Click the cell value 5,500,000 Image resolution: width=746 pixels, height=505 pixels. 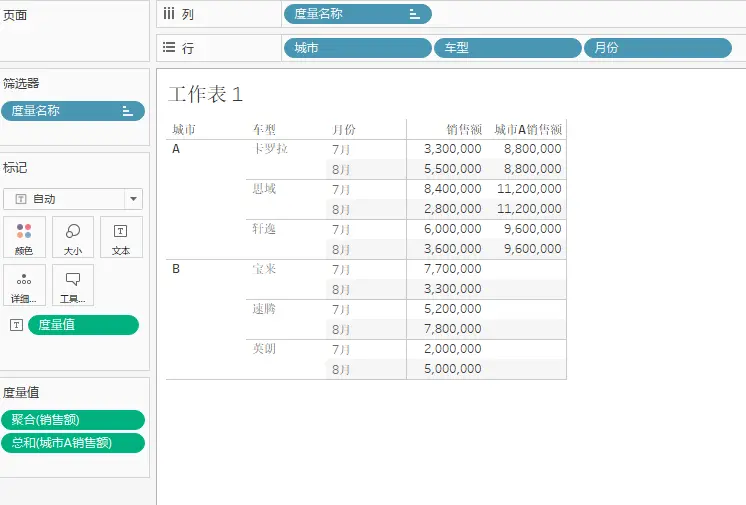[452, 169]
